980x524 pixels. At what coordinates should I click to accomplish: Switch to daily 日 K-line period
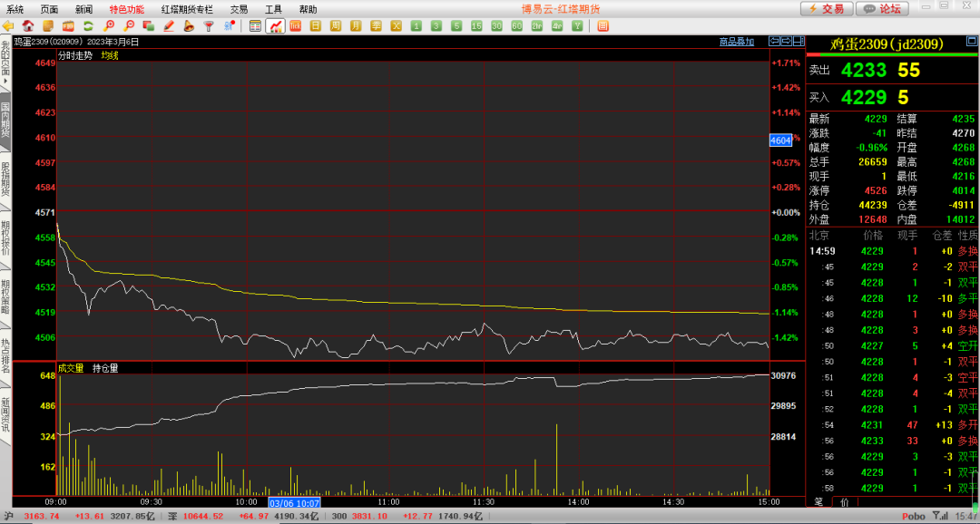pos(316,26)
